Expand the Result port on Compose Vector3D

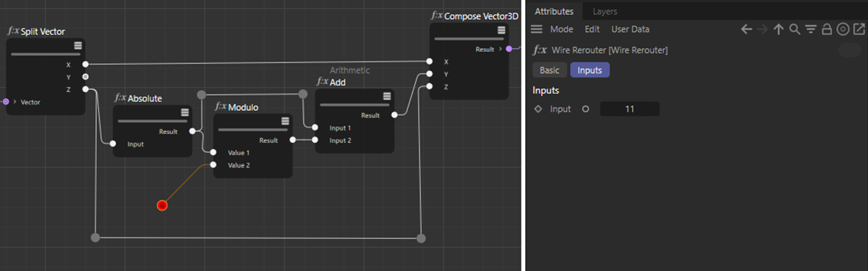click(501, 49)
